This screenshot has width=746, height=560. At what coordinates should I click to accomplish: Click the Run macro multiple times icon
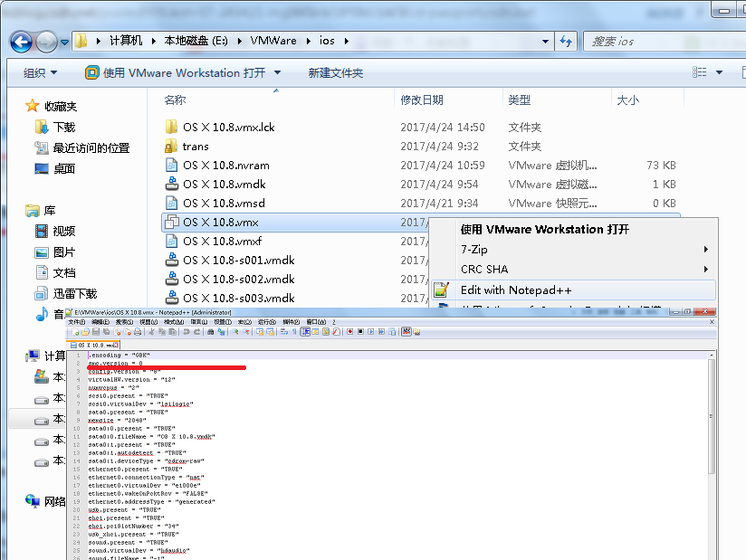coord(381,332)
